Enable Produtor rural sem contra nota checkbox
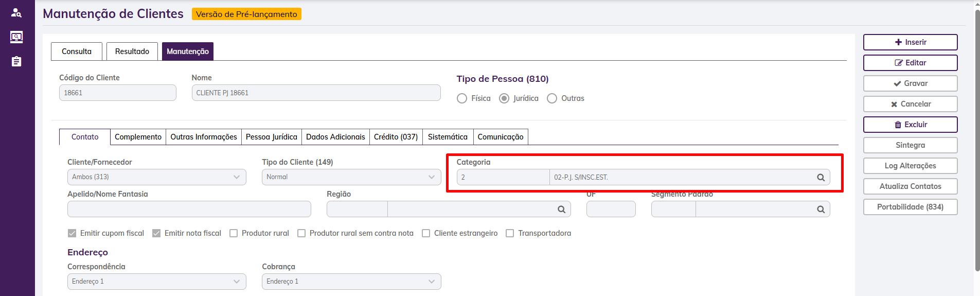 click(x=301, y=233)
